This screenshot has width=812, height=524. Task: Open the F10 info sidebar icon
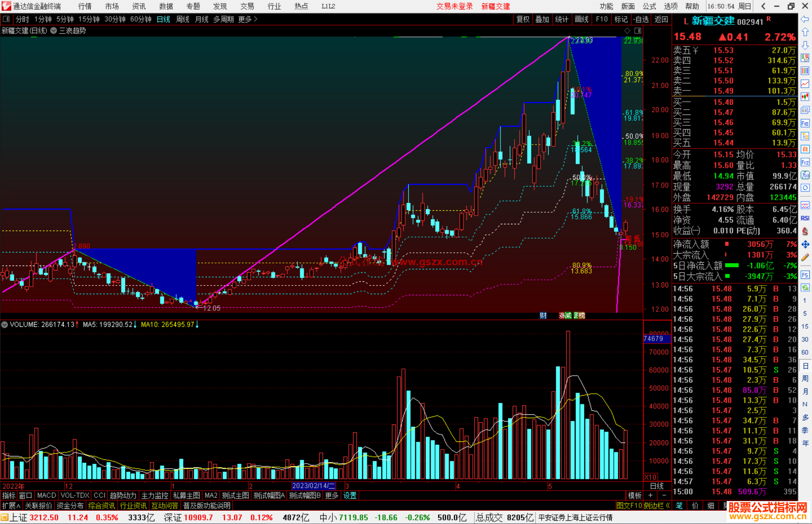805,123
